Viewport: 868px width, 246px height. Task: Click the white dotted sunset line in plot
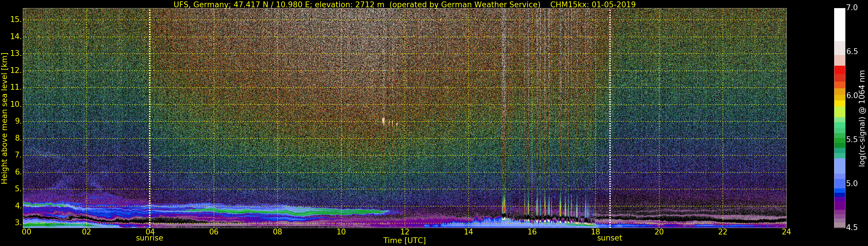point(610,118)
